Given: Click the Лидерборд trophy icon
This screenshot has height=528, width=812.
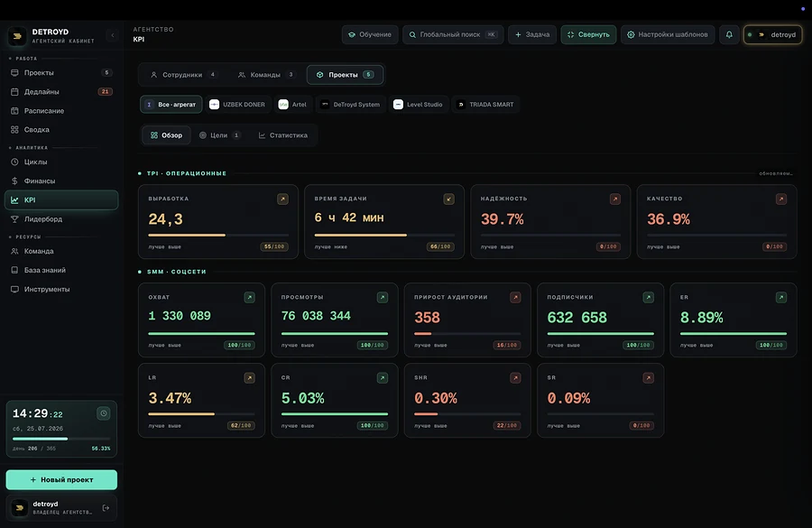Looking at the screenshot, I should 14,219.
